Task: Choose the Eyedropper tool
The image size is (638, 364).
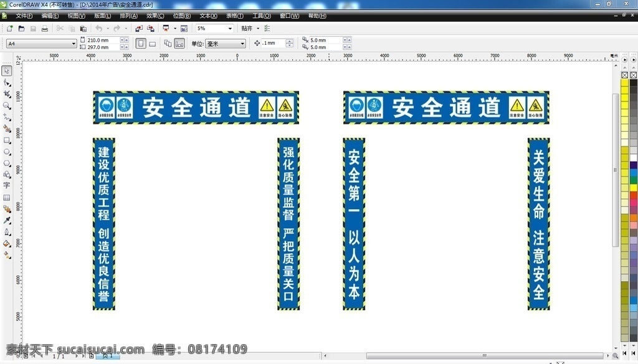Action: [6, 220]
